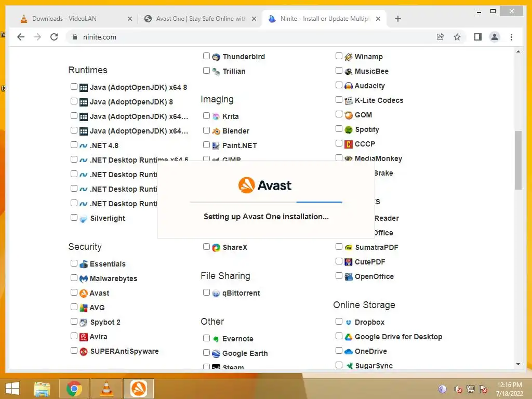Close the Ninite tab

point(378,19)
